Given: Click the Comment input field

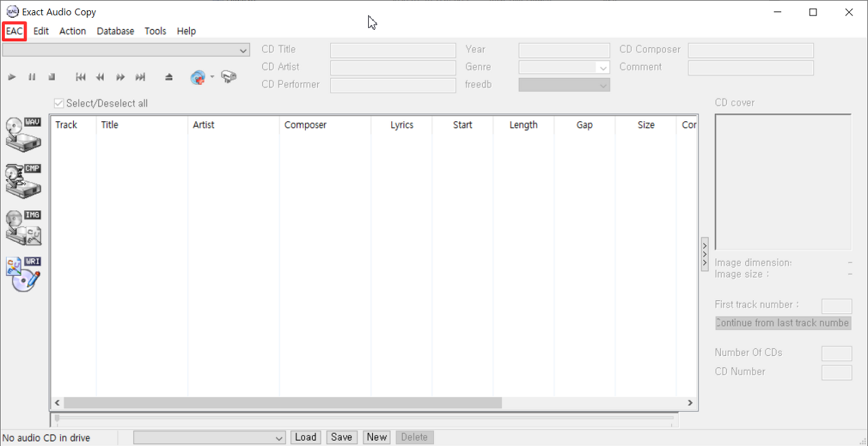Looking at the screenshot, I should click(751, 68).
